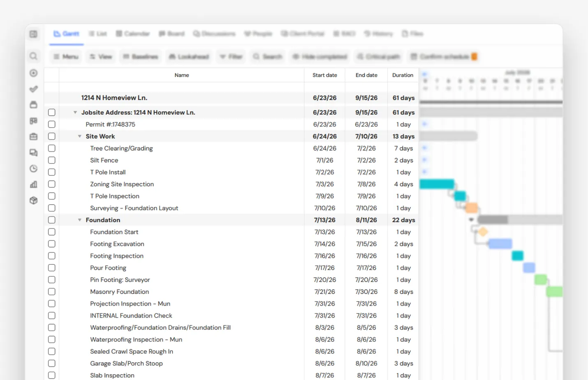
Task: Select the Pour Footing task name
Action: click(x=108, y=268)
